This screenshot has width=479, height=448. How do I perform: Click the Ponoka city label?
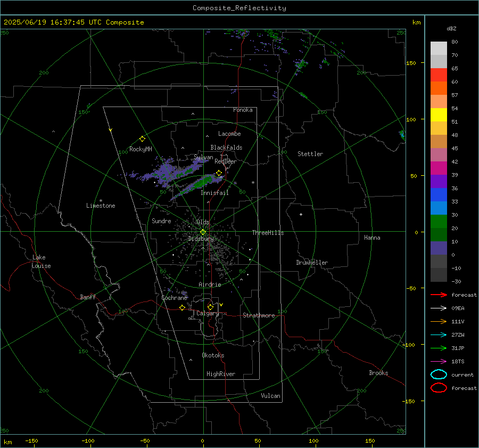[x=243, y=110]
